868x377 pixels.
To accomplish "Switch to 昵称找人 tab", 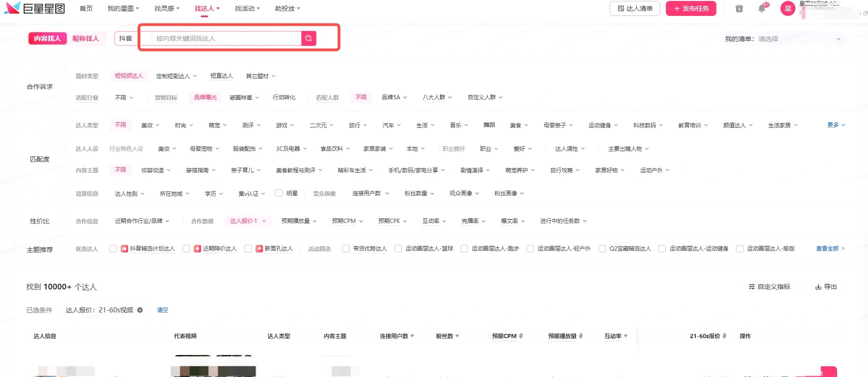I will [86, 38].
